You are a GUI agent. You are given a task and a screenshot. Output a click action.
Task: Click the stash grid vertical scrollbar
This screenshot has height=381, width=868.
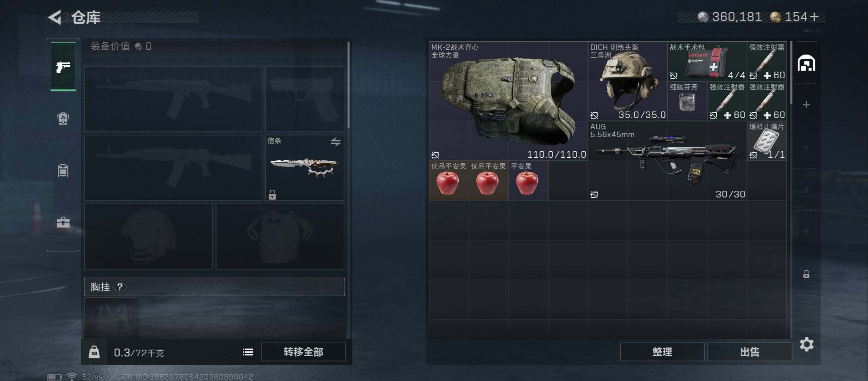click(x=791, y=72)
